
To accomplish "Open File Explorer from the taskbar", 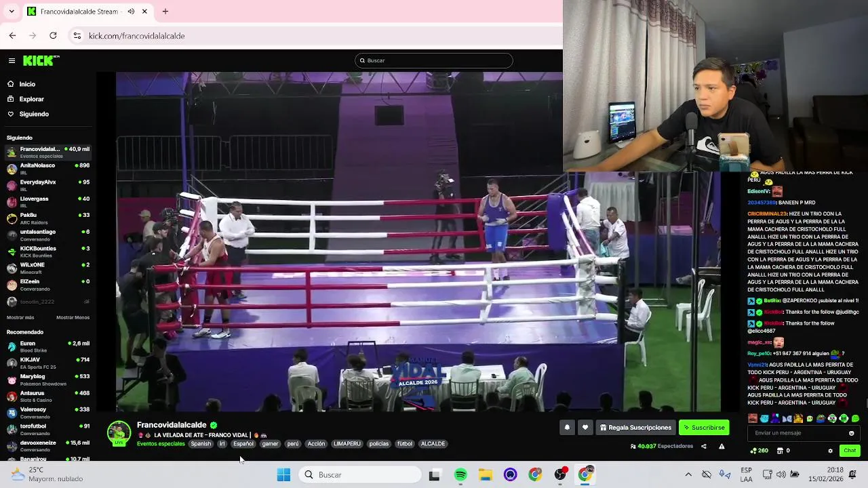I will pos(486,474).
